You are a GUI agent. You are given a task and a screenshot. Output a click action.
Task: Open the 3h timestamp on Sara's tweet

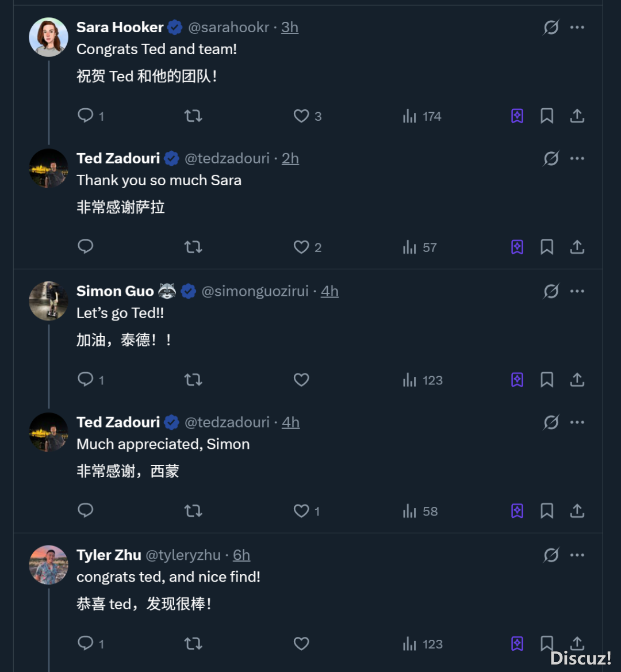290,27
